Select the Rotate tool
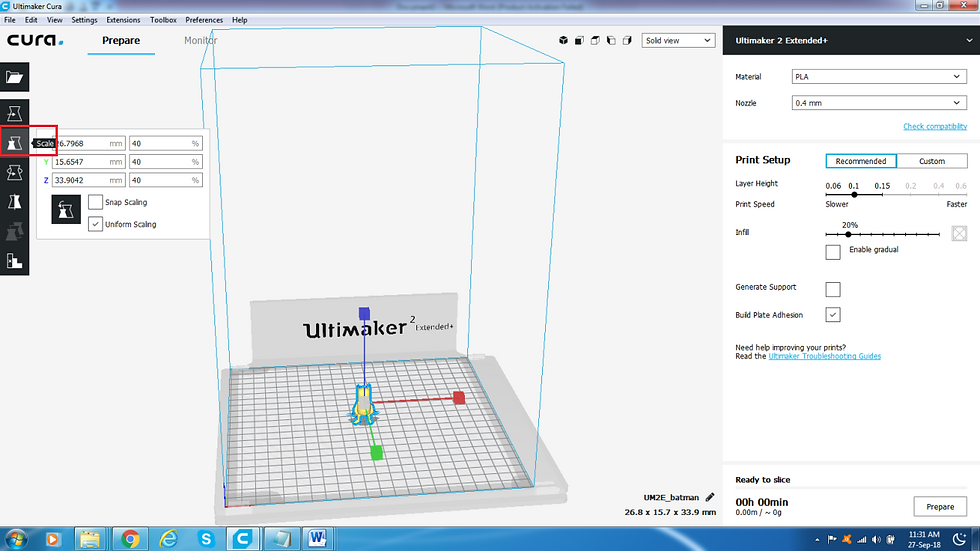 [14, 172]
